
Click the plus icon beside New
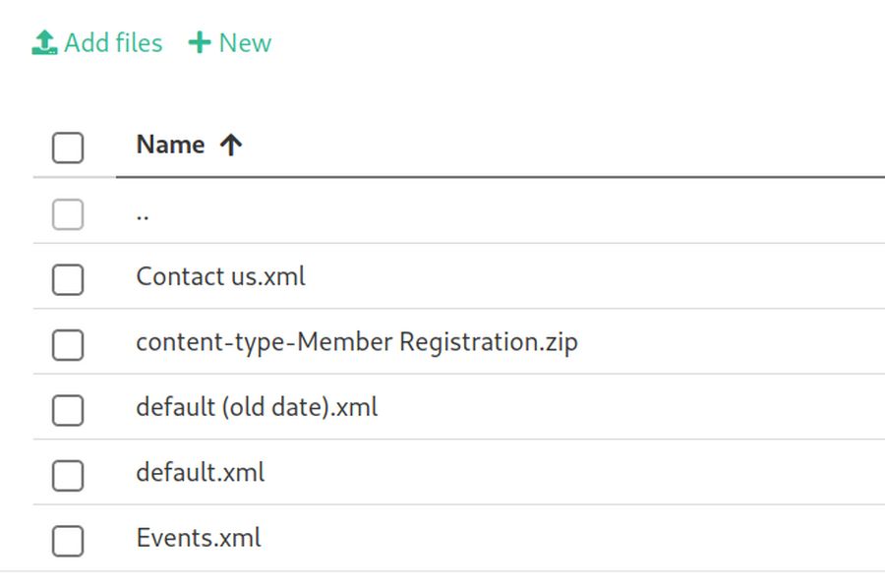click(x=200, y=43)
